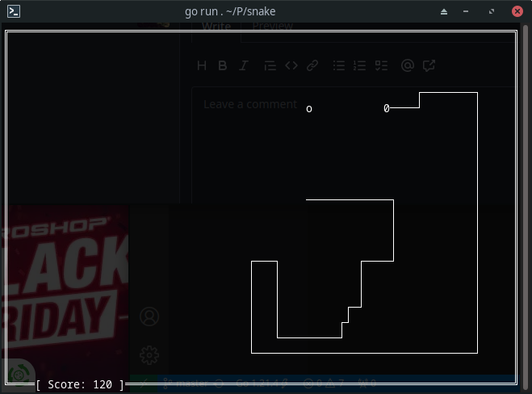Viewport: 532px width, 394px height.
Task: Add a hyperlink using the link icon
Action: 312,66
